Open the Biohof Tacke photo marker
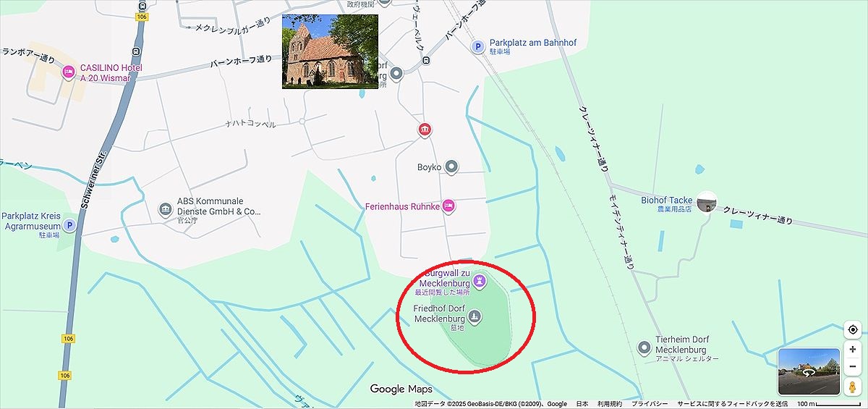Screen dimensions: 868x409 [707, 201]
